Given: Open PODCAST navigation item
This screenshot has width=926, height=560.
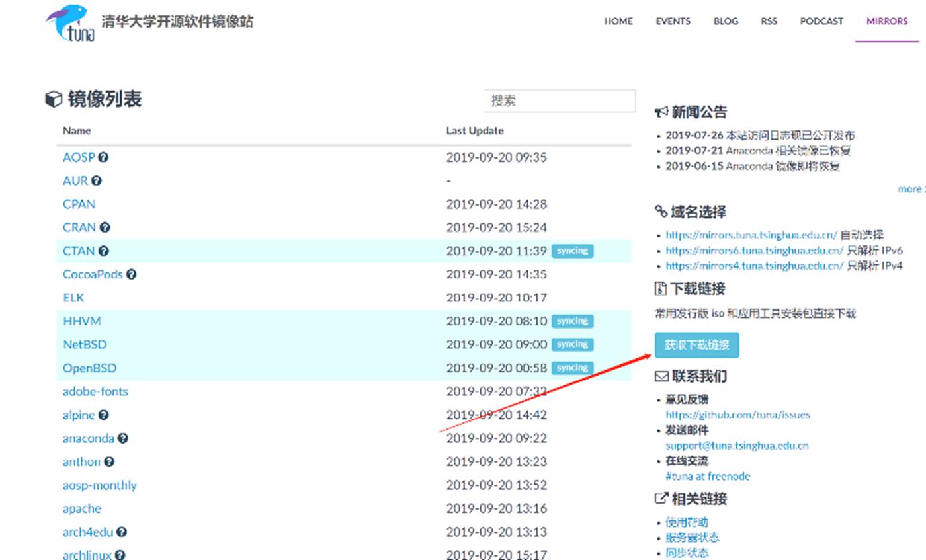Looking at the screenshot, I should [x=821, y=21].
